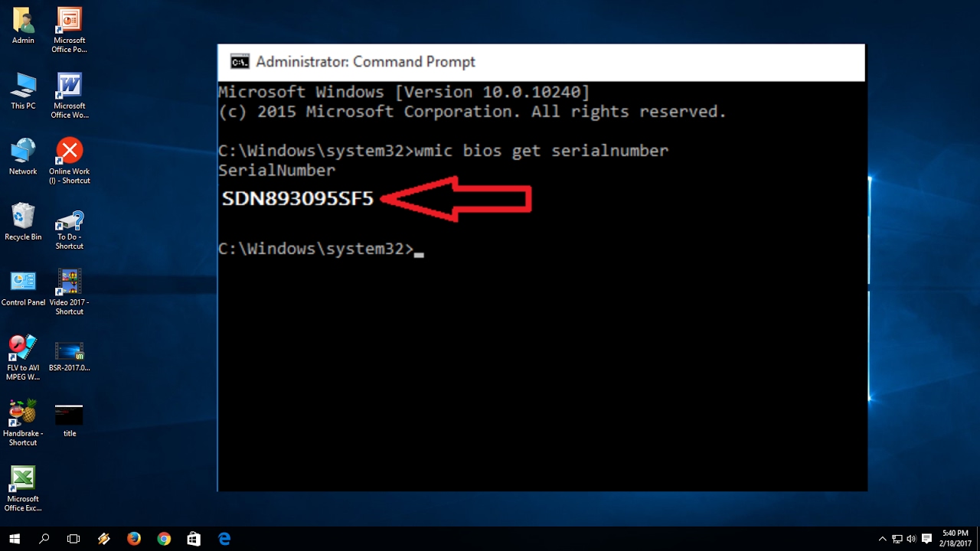Image resolution: width=980 pixels, height=551 pixels.
Task: Open This PC from the desktop
Action: point(22,86)
